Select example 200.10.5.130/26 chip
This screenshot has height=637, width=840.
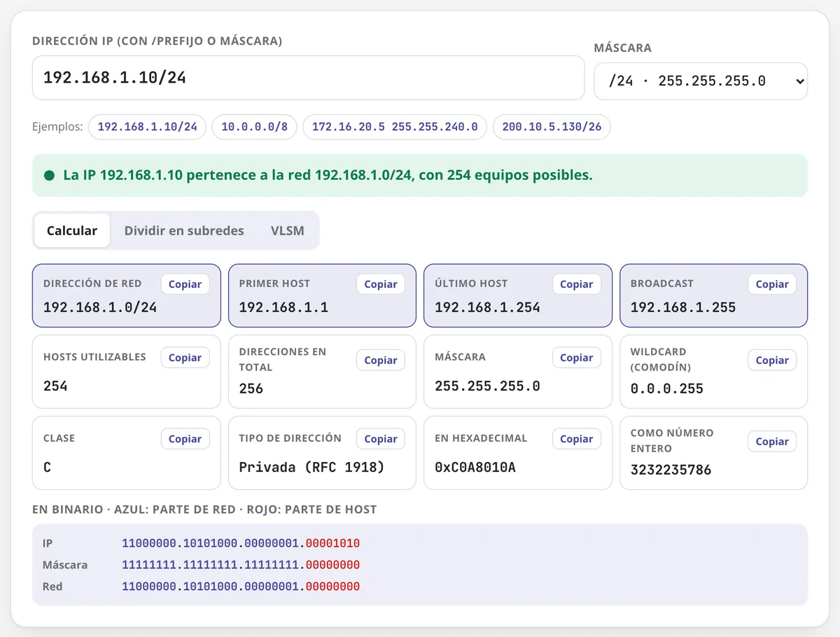(552, 127)
